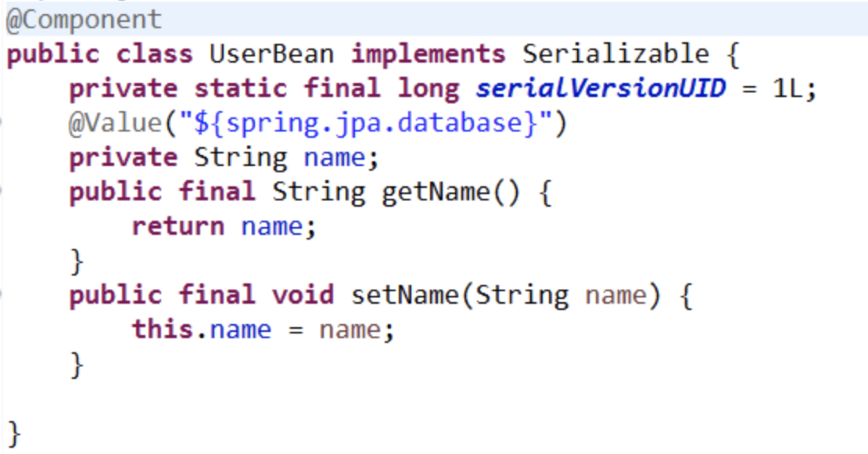Screen dimensions: 868x454
Task: Click the void keyword
Action: point(303,295)
